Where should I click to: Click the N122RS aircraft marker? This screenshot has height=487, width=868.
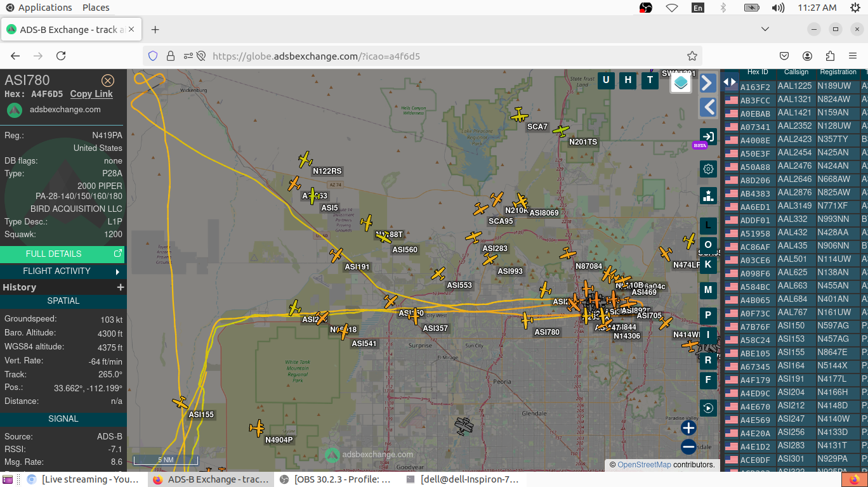tap(305, 160)
